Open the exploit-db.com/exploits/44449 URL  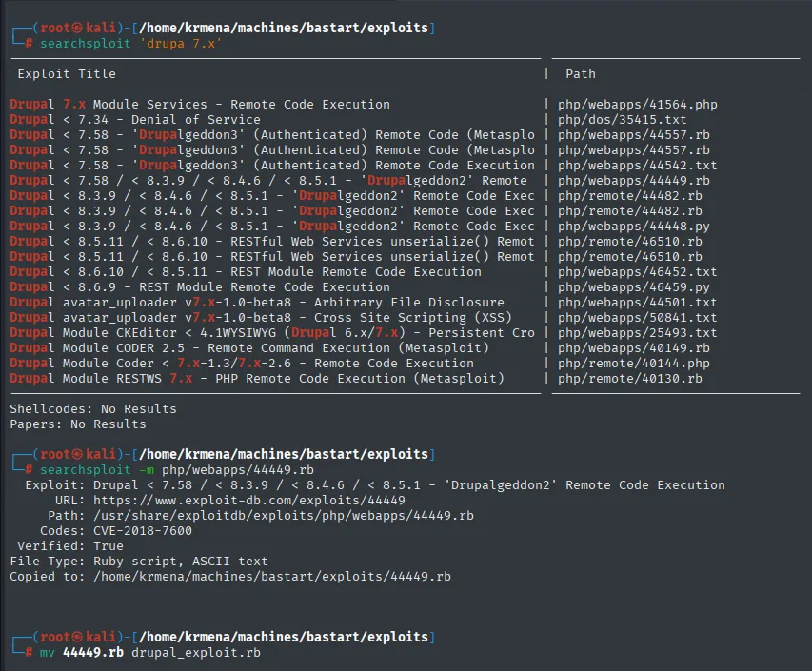click(249, 501)
